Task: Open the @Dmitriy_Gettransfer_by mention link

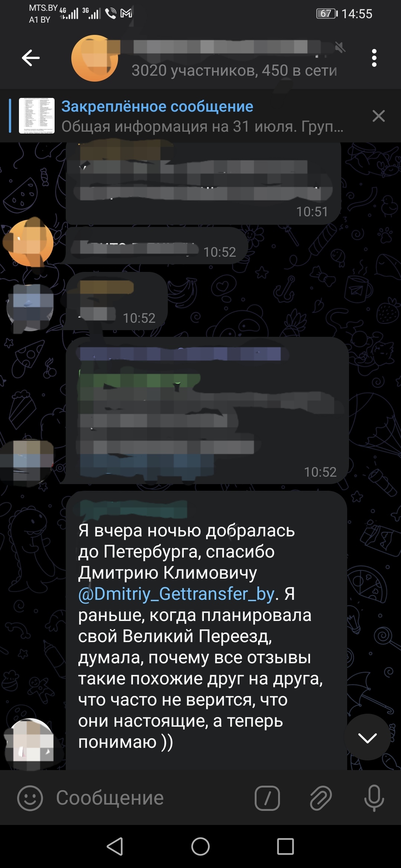Action: coord(176,594)
